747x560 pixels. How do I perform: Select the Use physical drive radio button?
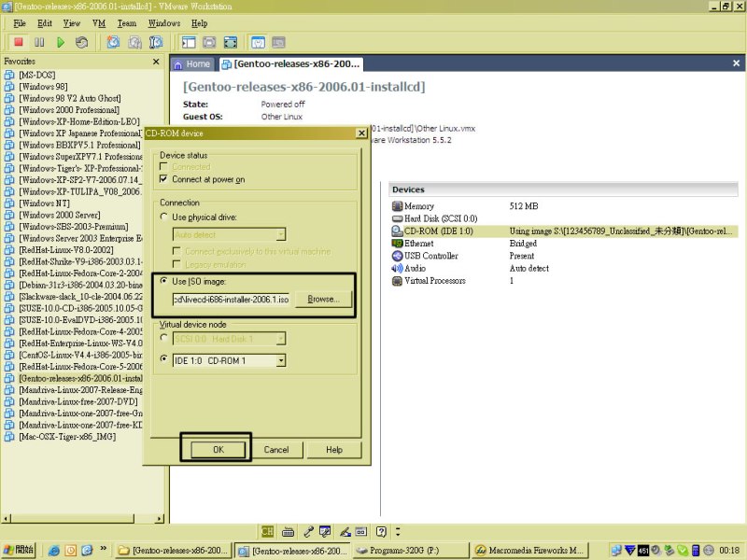pyautogui.click(x=163, y=217)
